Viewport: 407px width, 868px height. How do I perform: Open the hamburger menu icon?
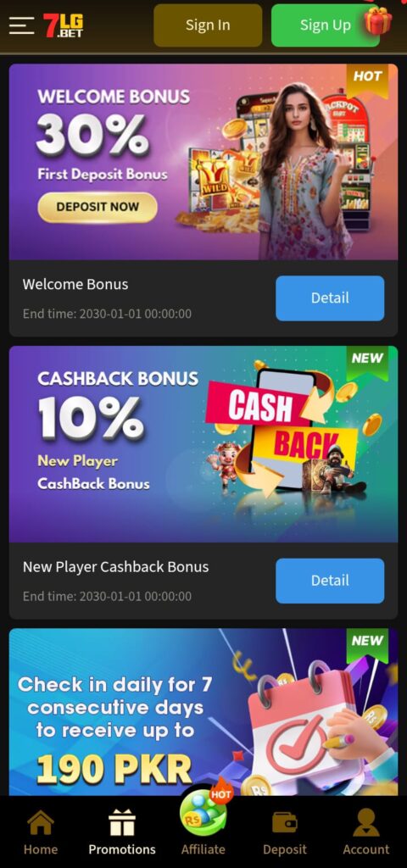(21, 25)
